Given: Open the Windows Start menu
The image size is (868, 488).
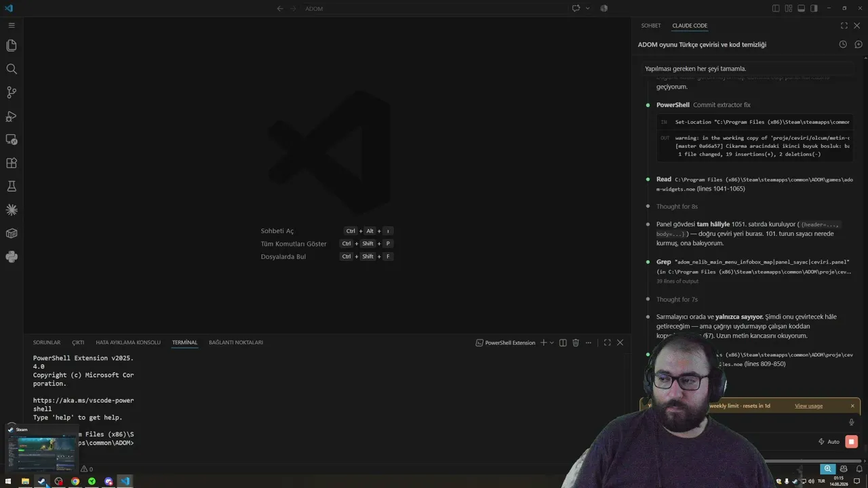Looking at the screenshot, I should click(x=8, y=481).
